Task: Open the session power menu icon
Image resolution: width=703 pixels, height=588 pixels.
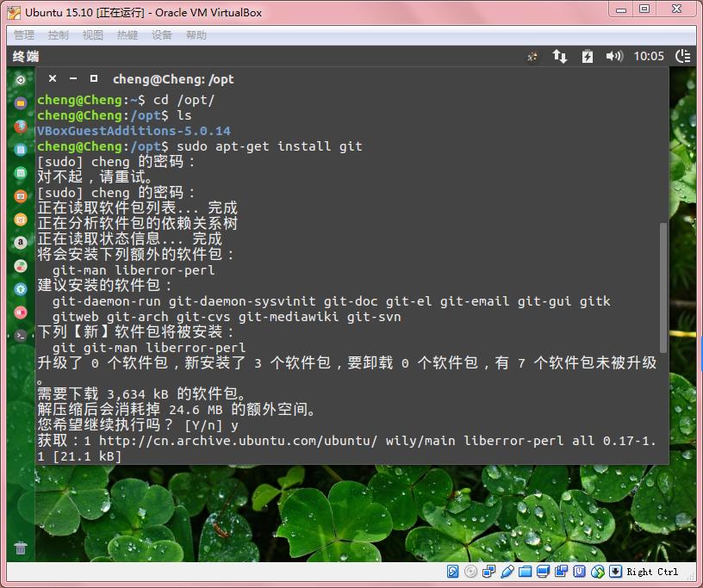Action: pos(683,57)
